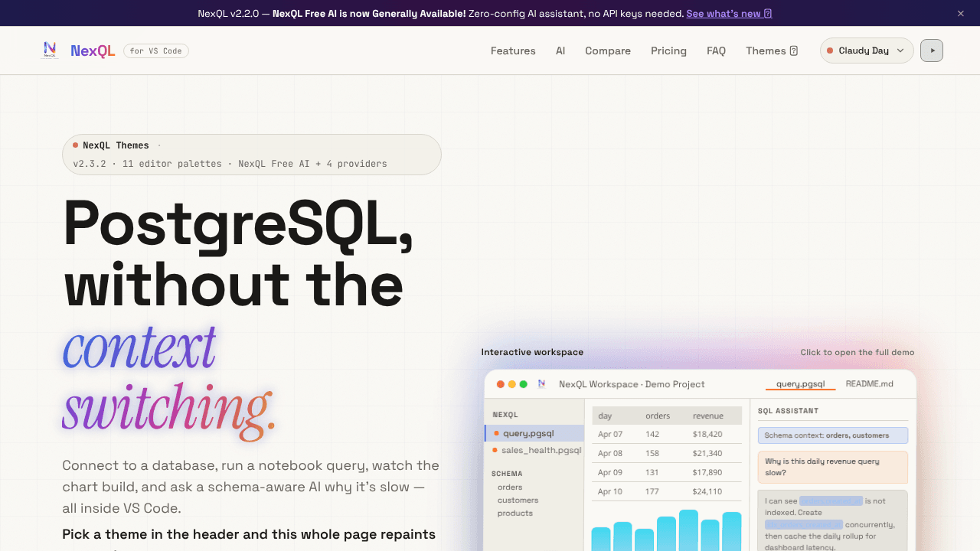The width and height of the screenshot is (980, 551).
Task: Click the "day" column header
Action: [x=605, y=416]
